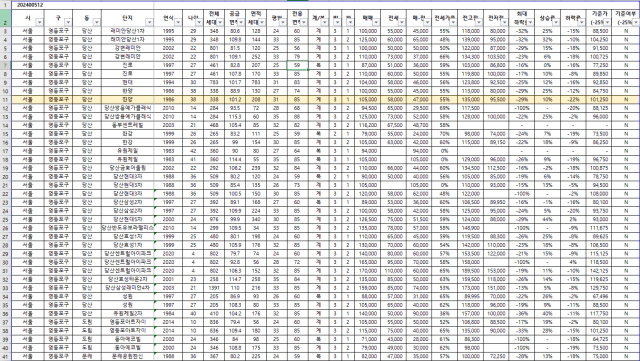Click the 단지 column header cell

point(127,18)
